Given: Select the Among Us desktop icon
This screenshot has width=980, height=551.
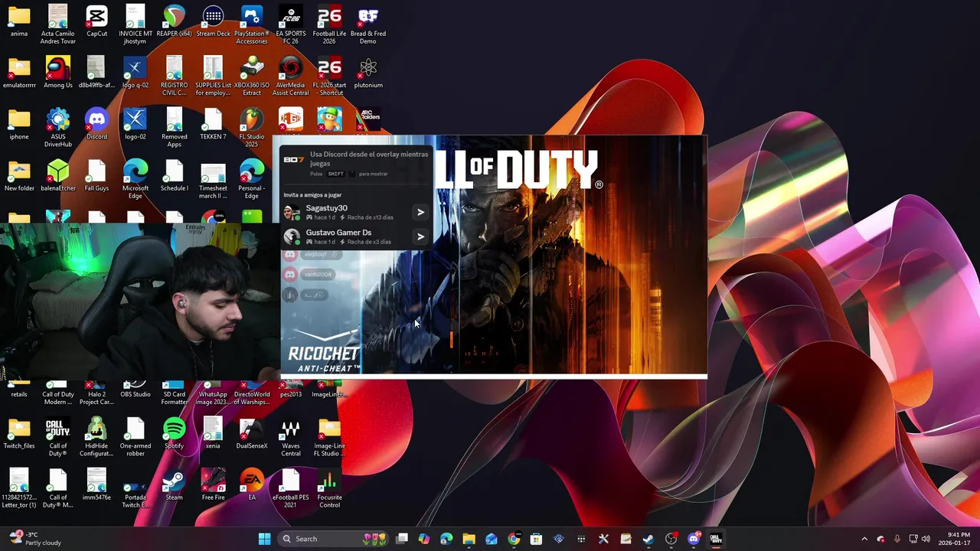Looking at the screenshot, I should tap(58, 73).
